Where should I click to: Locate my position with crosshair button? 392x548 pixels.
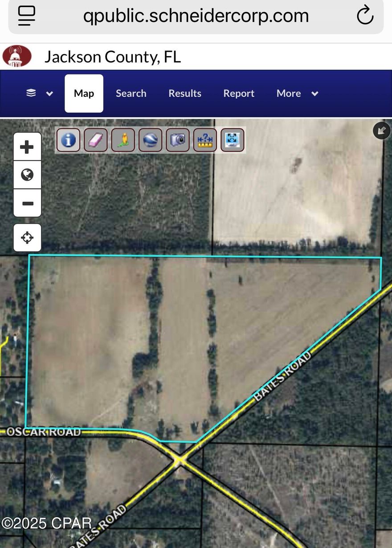27,238
